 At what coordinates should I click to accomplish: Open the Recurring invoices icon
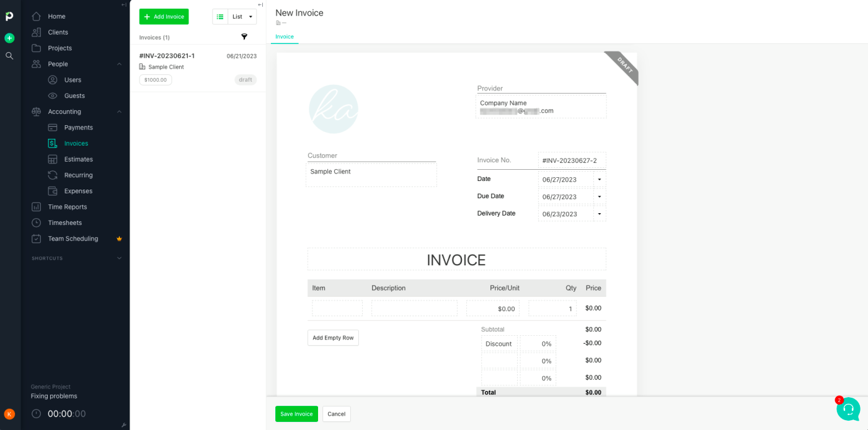[53, 175]
